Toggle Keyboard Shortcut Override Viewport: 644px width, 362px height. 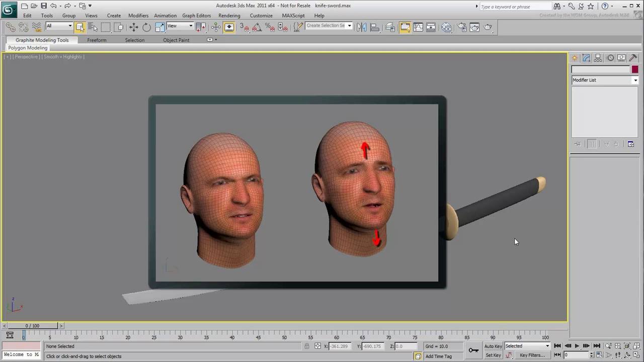(229, 27)
